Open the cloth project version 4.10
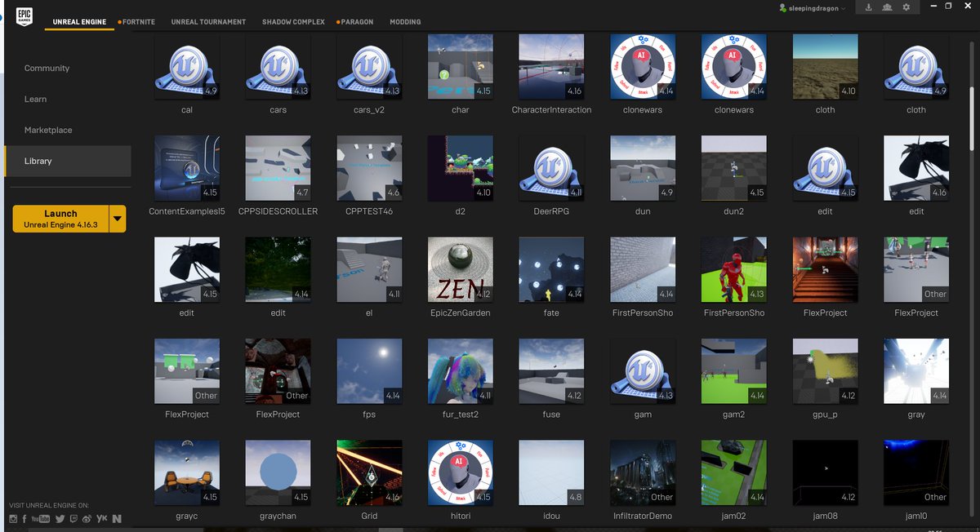This screenshot has height=532, width=980. (x=825, y=67)
